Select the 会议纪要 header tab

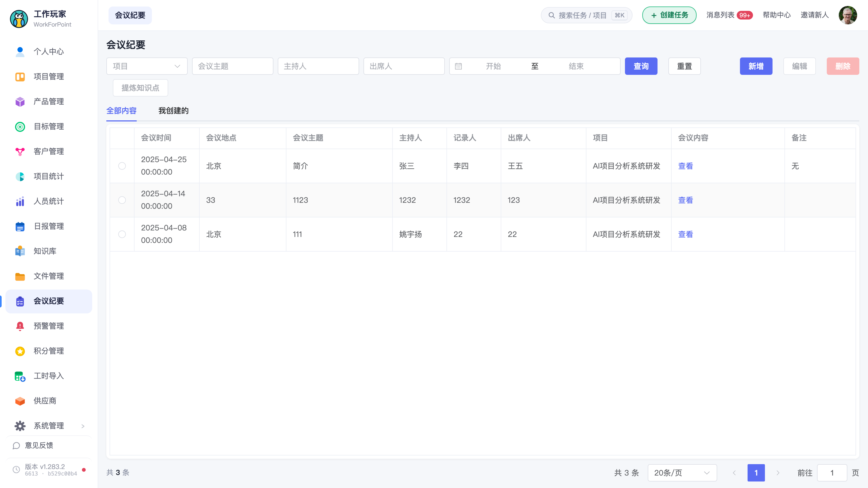coord(130,15)
